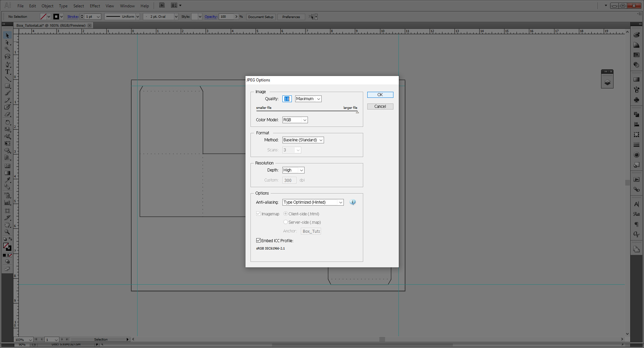Viewport: 644px width, 348px height.
Task: Open the Color Model dropdown
Action: [x=304, y=120]
